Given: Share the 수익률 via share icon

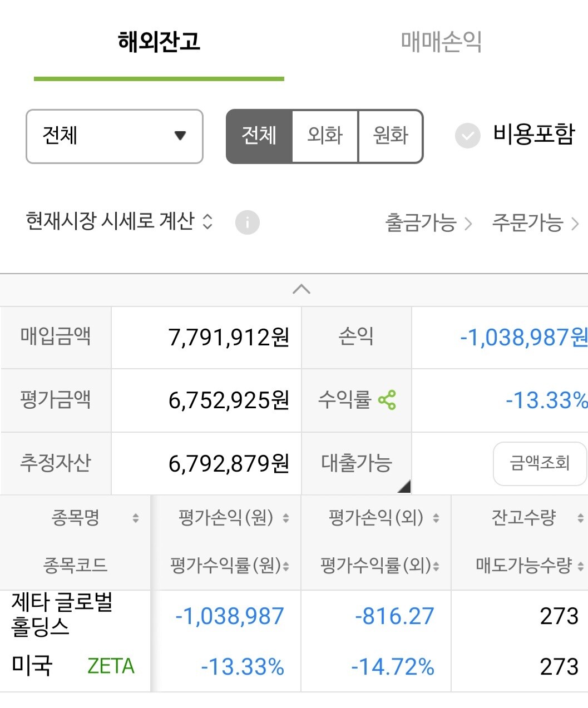Looking at the screenshot, I should 387,400.
